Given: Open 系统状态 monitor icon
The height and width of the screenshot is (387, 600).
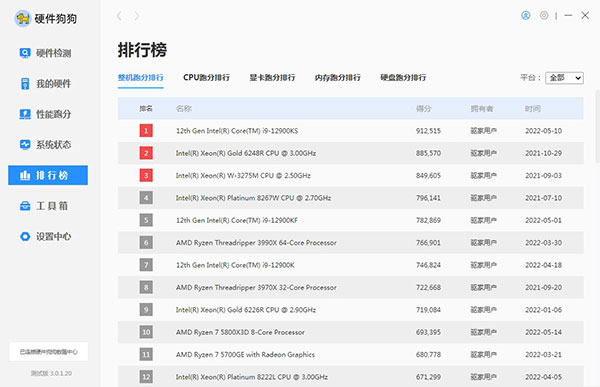Looking at the screenshot, I should point(25,145).
